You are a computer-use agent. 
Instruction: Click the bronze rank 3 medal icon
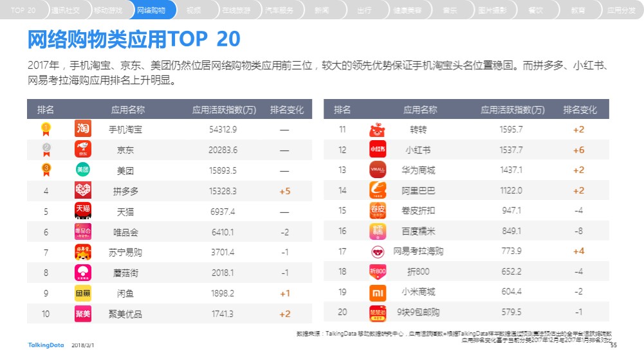pos(46,170)
